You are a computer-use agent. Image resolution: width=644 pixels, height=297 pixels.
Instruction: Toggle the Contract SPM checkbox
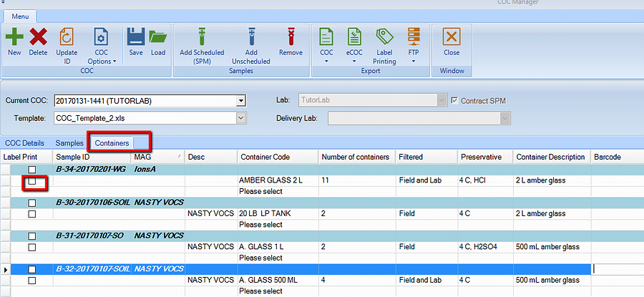454,101
